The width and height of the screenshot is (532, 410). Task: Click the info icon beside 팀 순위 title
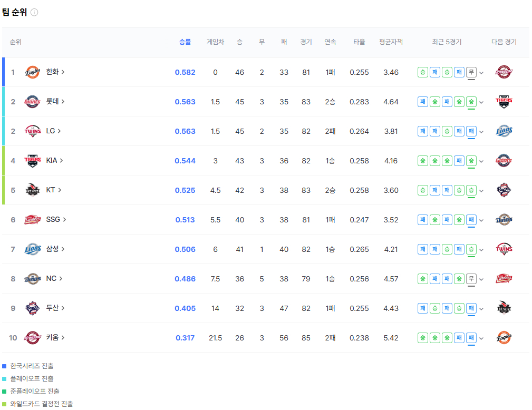coord(34,12)
